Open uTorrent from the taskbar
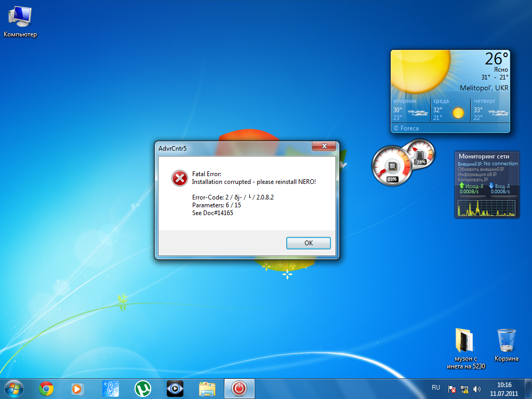 [x=143, y=389]
